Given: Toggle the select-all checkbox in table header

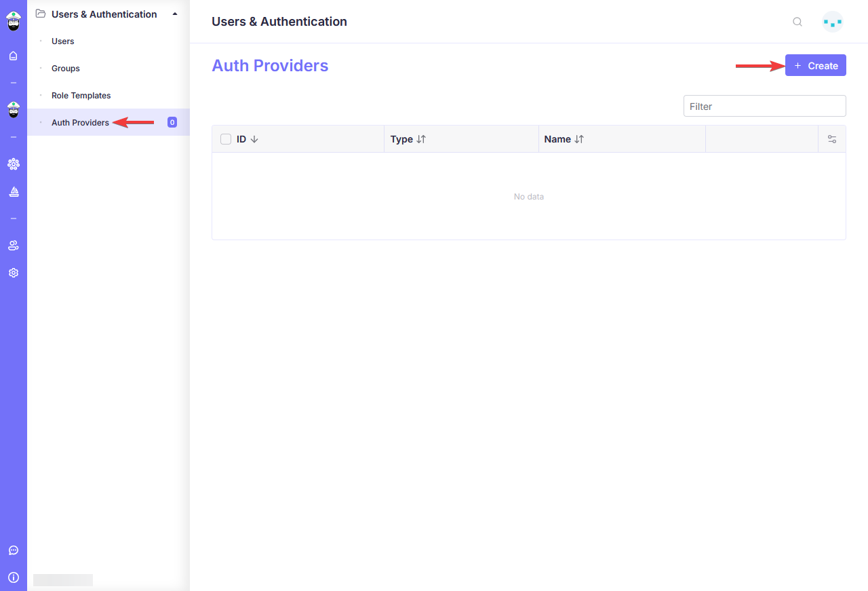Looking at the screenshot, I should (x=226, y=139).
